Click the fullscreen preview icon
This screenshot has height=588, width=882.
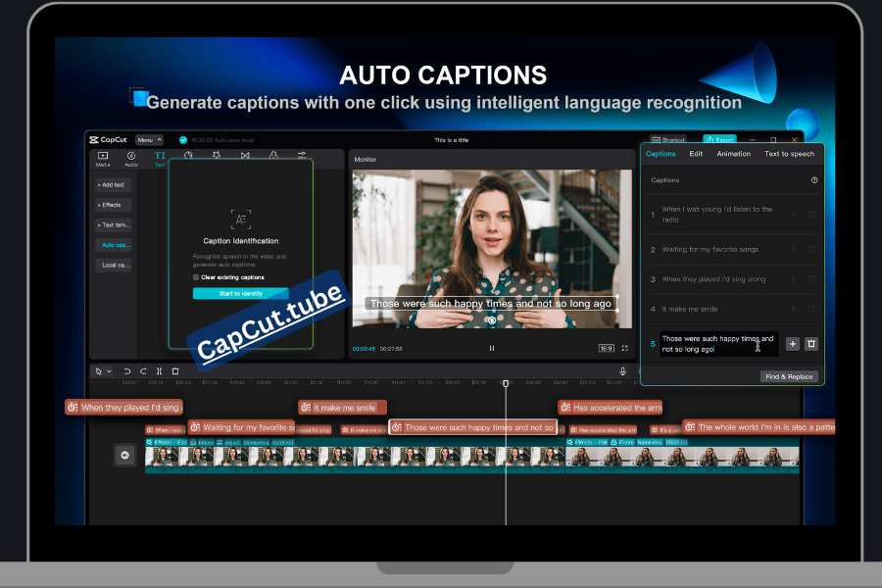point(625,348)
